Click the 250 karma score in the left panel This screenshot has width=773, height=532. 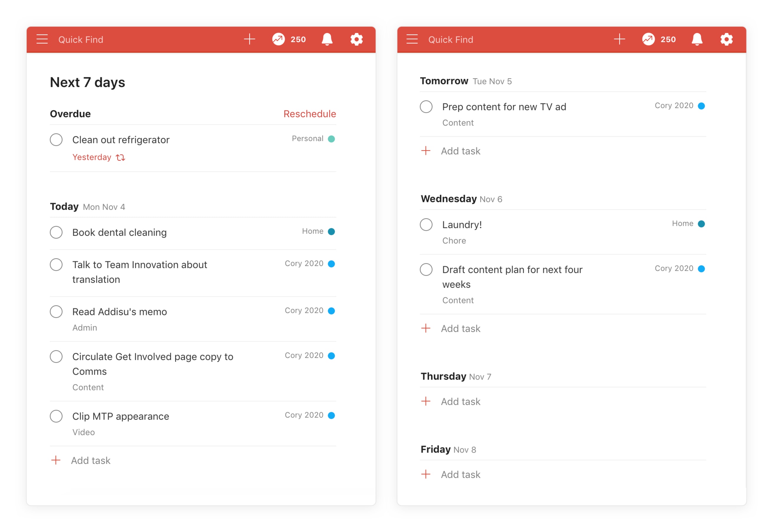coord(298,39)
